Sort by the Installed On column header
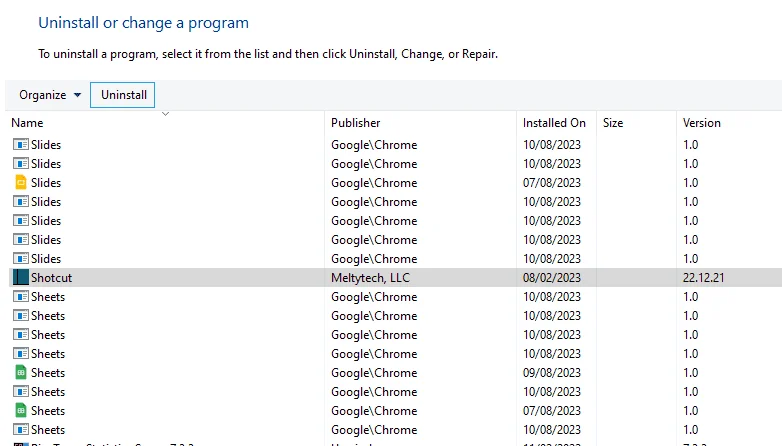The height and width of the screenshot is (446, 782). coord(554,123)
